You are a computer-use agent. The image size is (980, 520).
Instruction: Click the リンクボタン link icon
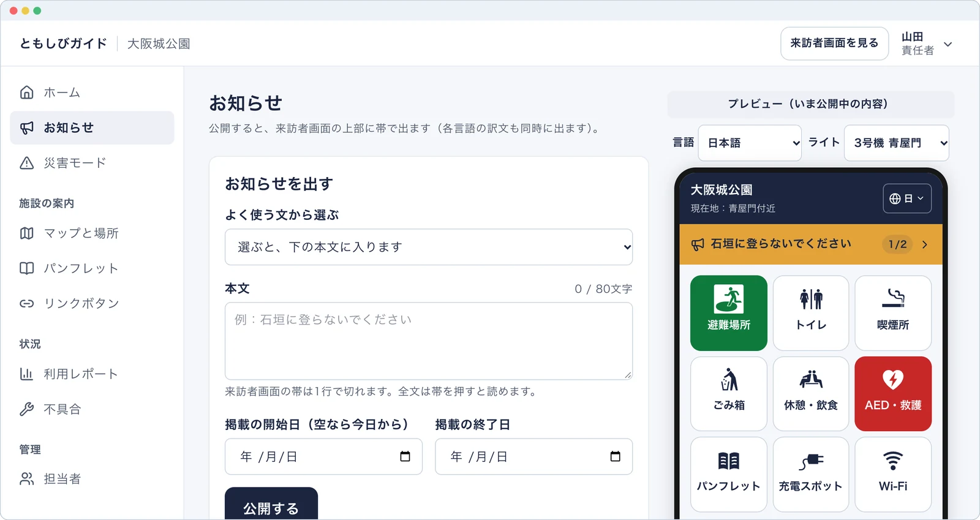[x=26, y=303]
